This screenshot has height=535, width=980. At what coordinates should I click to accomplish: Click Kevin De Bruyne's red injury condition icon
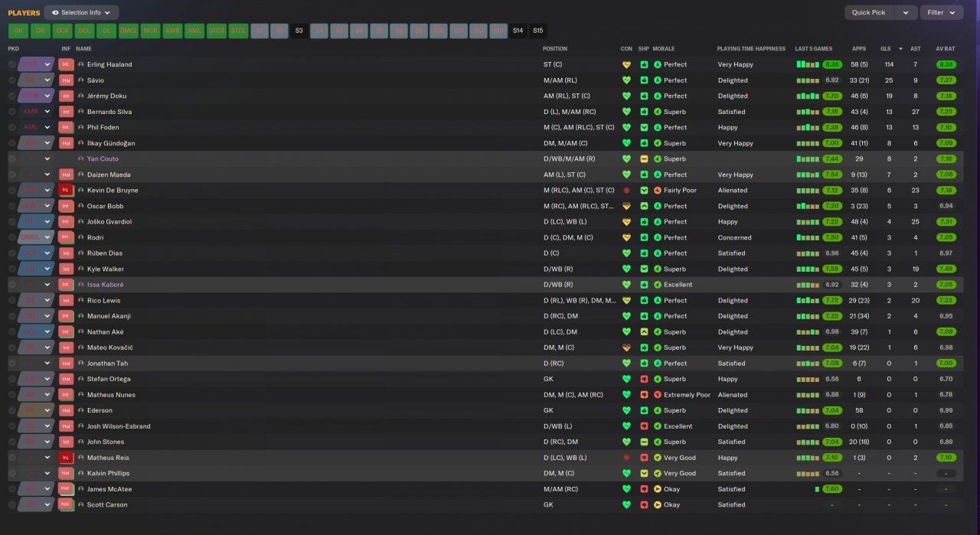tap(626, 191)
